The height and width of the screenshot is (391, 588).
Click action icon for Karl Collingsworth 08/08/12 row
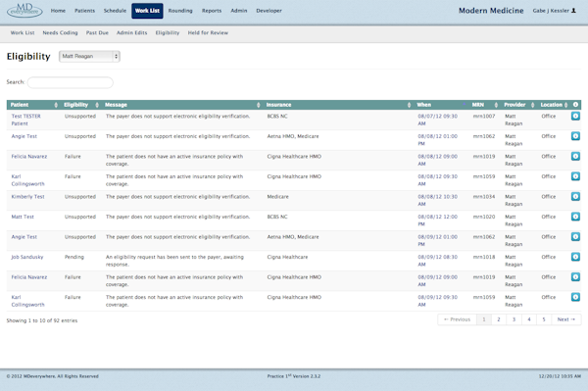(575, 176)
